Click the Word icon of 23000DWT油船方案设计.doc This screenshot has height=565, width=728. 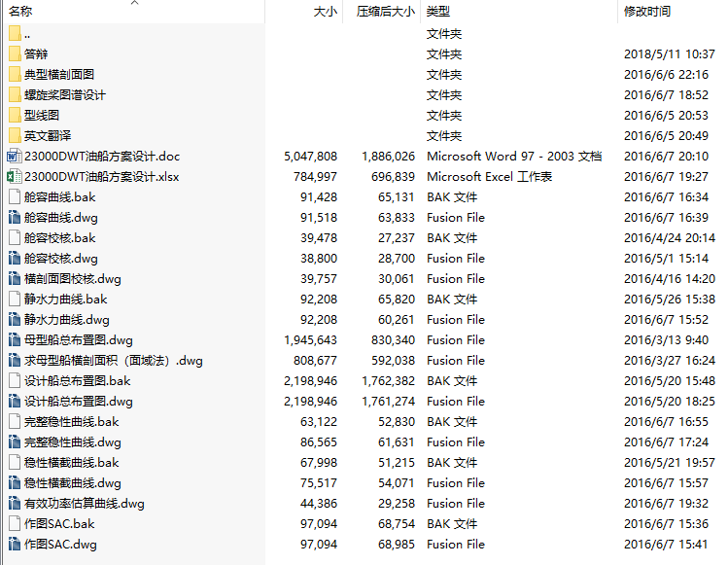click(15, 157)
